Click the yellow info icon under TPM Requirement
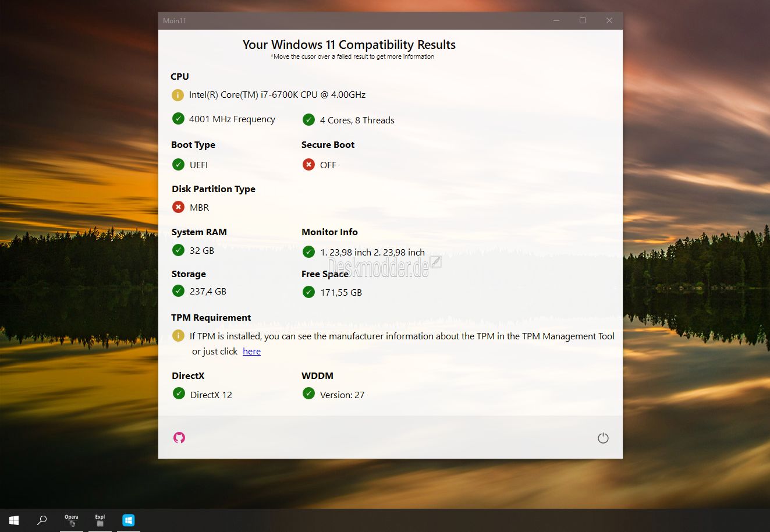 point(178,336)
